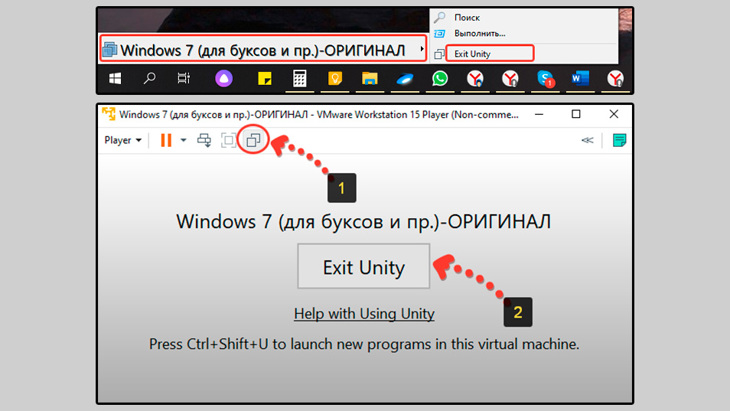This screenshot has width=730, height=411.
Task: Open WhatsApp from the taskbar
Action: point(439,78)
